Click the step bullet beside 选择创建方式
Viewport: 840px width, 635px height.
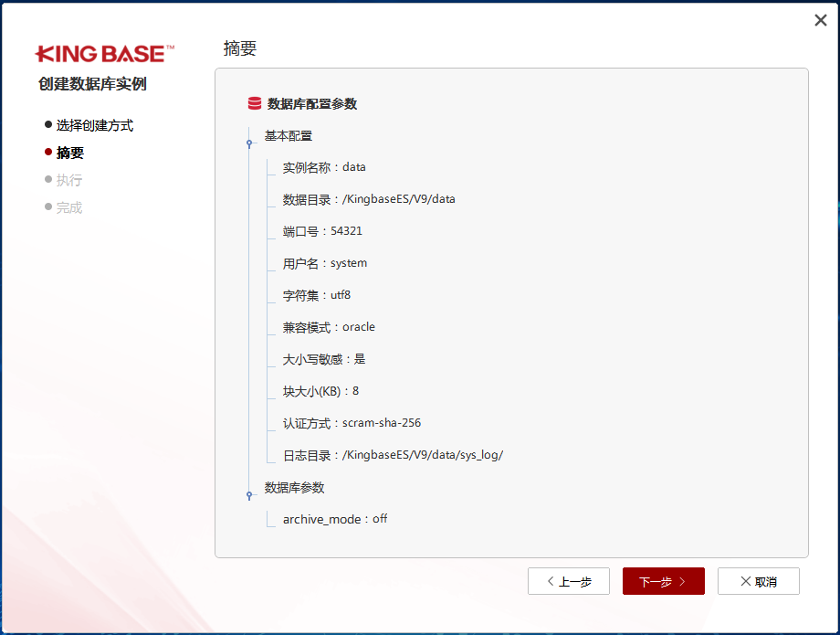[x=47, y=124]
